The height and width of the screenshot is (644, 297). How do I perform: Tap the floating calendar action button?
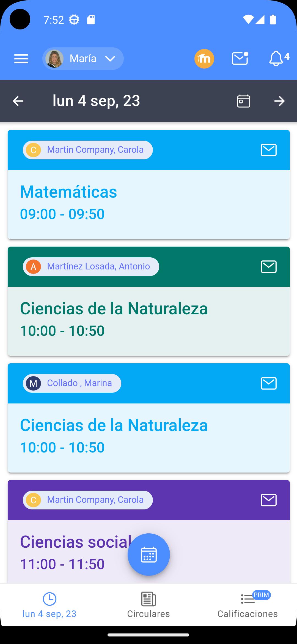149,555
